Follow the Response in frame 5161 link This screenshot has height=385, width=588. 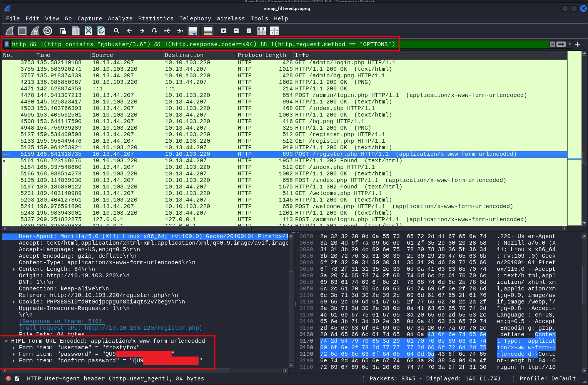coord(62,322)
